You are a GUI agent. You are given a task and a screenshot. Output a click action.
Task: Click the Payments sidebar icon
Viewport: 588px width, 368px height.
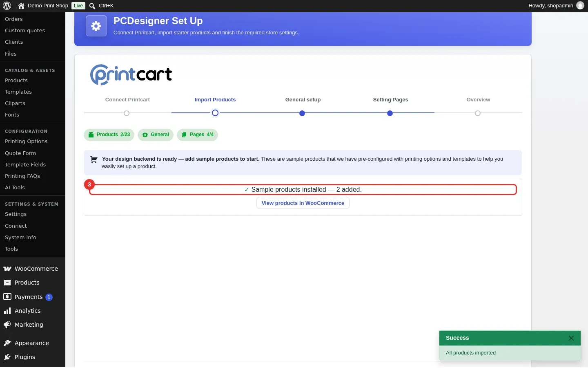point(7,297)
